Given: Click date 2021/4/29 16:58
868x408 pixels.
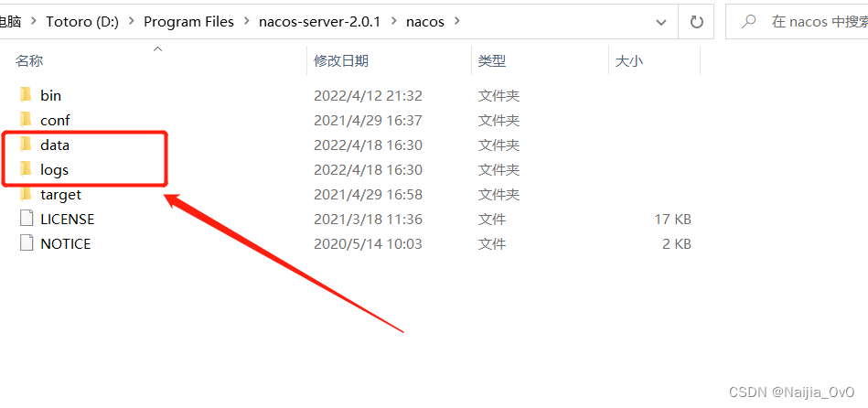Looking at the screenshot, I should coord(368,194).
